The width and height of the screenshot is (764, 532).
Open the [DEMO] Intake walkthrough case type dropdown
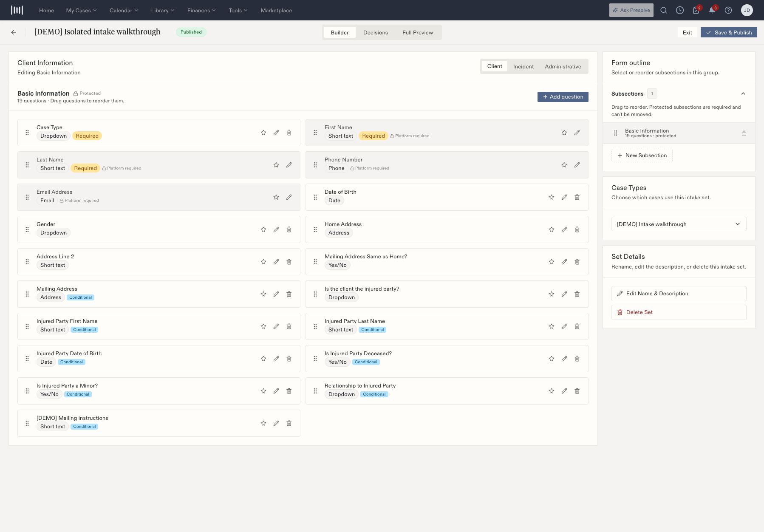point(679,224)
